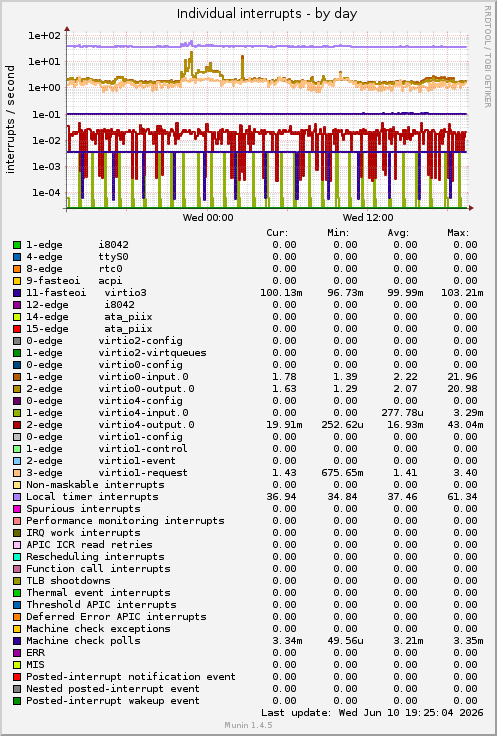This screenshot has height=736, width=497.
Task: Click the Machine check polls swatch
Action: click(17, 641)
